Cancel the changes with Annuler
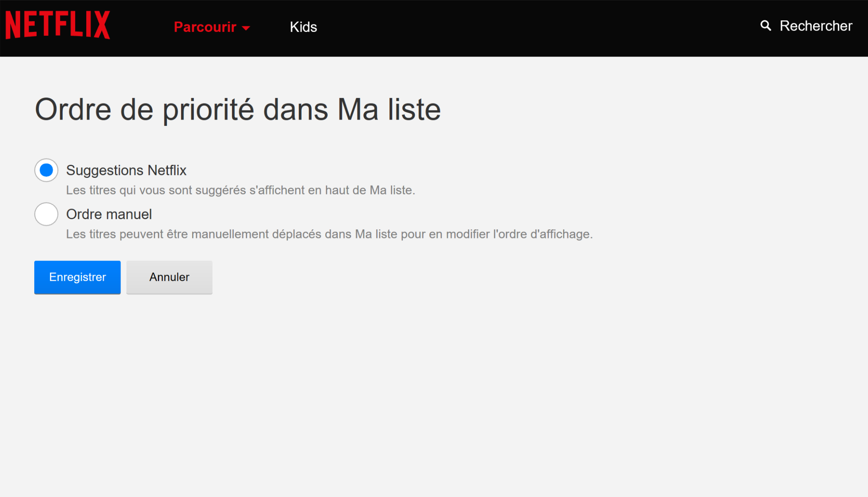The width and height of the screenshot is (868, 497). coord(169,277)
